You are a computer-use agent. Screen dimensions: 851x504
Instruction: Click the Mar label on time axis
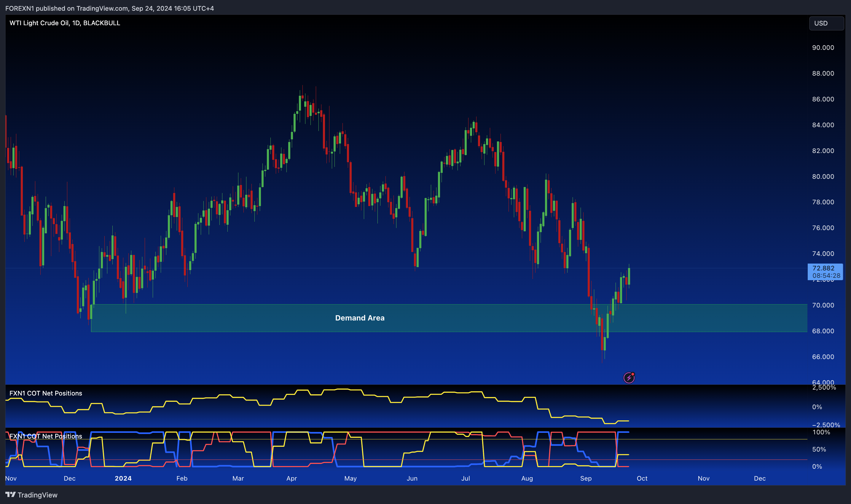click(x=238, y=478)
